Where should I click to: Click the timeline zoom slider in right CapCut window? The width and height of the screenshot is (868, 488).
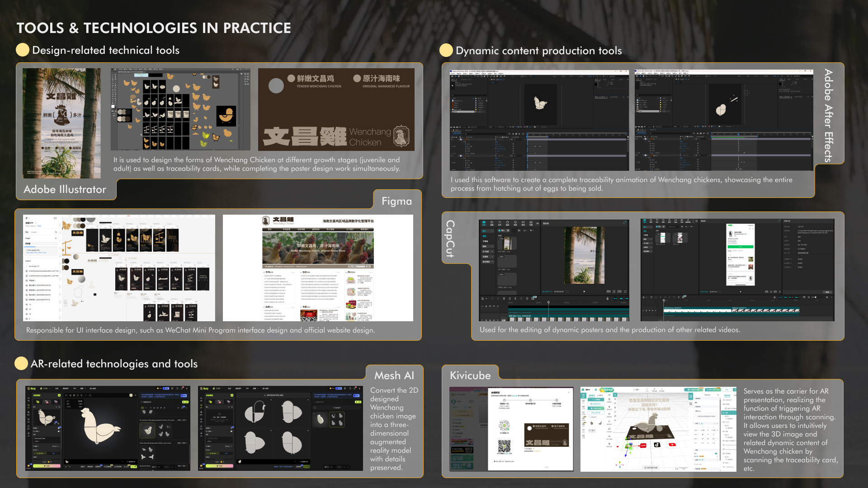[x=815, y=298]
